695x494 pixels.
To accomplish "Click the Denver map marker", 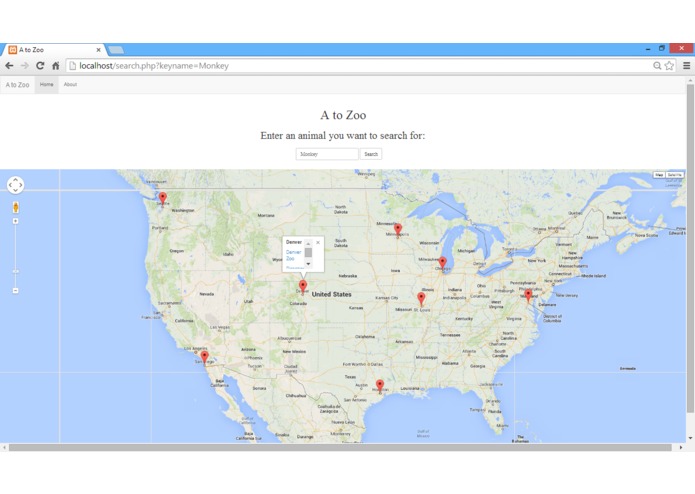I will (303, 286).
